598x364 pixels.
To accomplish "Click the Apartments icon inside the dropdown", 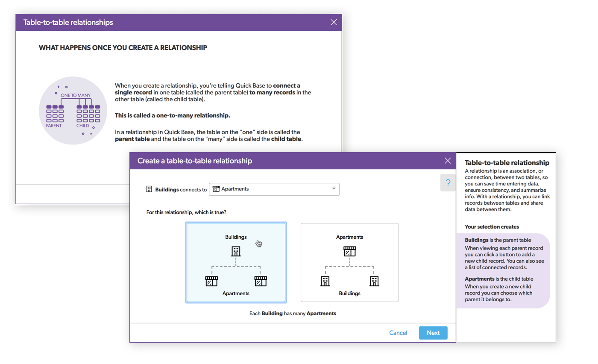I will [216, 189].
